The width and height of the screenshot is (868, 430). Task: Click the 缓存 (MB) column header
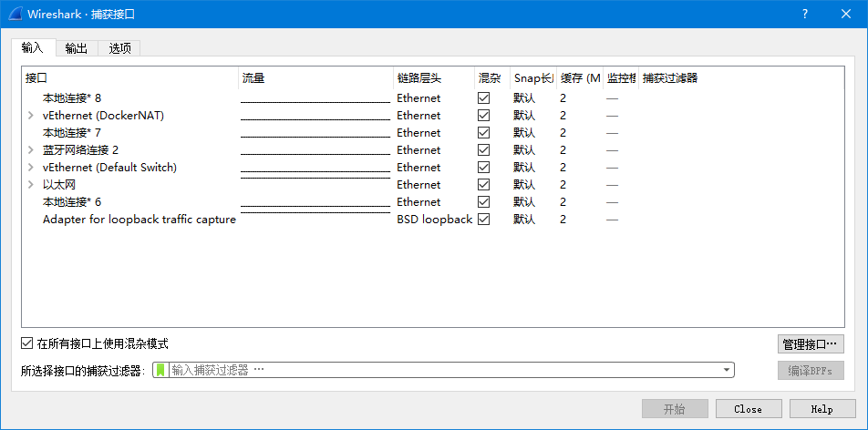[x=580, y=78]
